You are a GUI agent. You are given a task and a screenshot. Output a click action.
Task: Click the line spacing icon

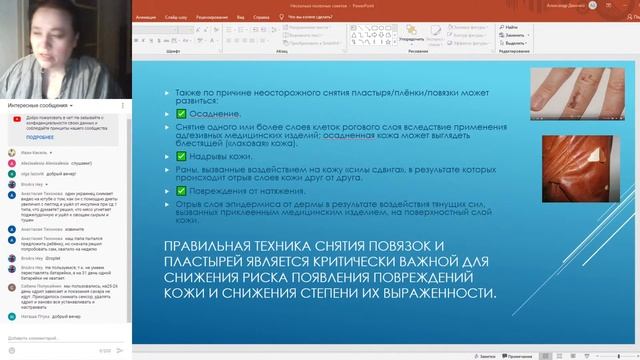[275, 30]
